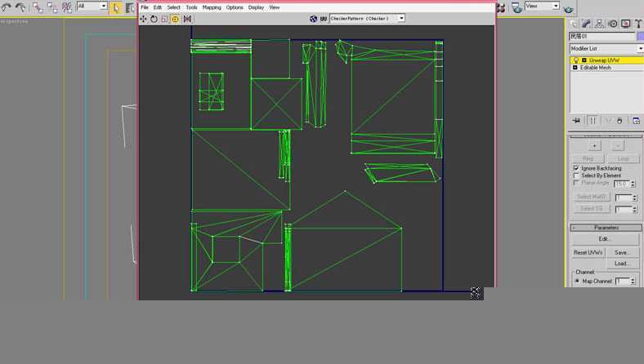Toggle Ignore Backfacing checkbox
Screen dimensions: 644x364
point(576,168)
